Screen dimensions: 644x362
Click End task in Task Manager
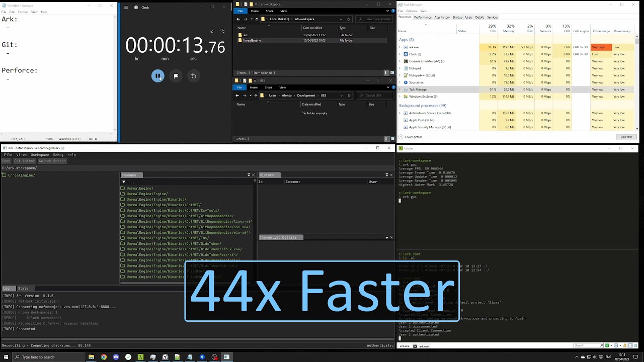point(625,137)
